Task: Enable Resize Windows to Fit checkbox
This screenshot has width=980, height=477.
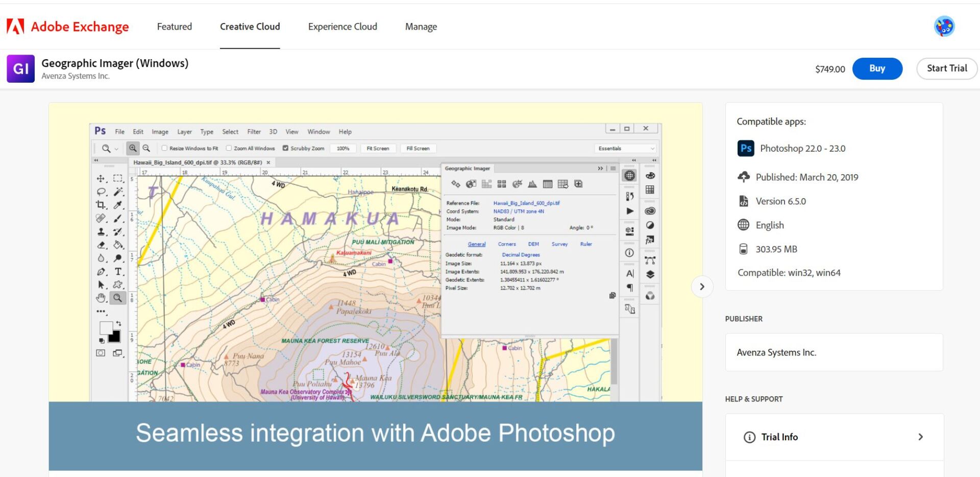Action: click(164, 148)
